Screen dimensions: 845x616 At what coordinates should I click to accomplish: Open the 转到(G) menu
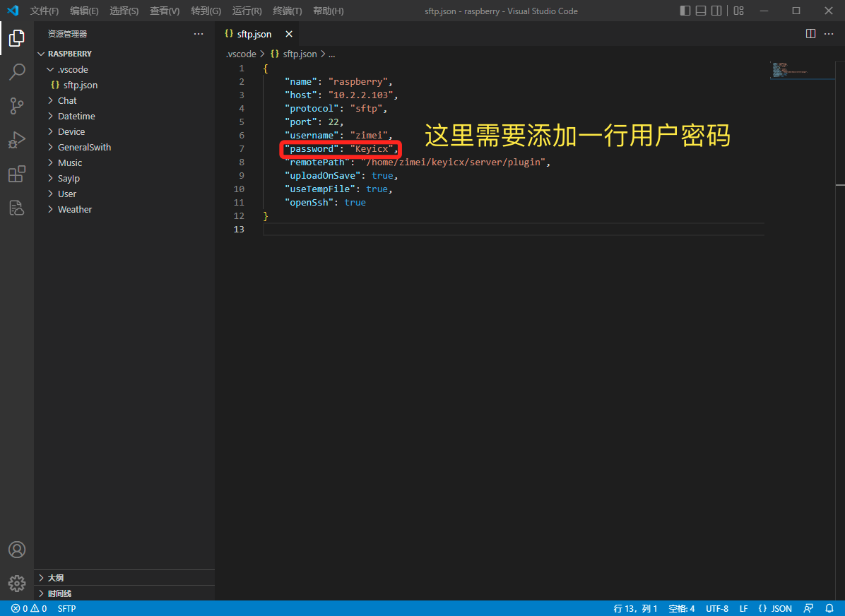[206, 11]
